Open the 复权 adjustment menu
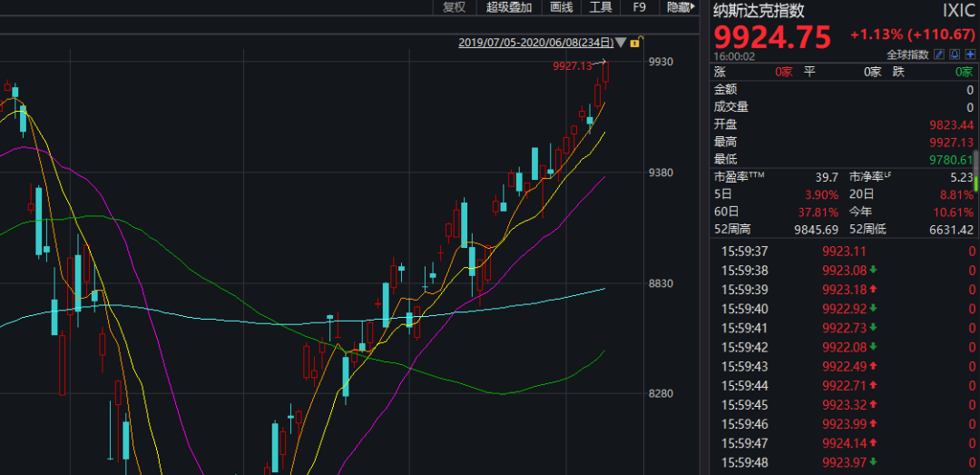 coord(454,7)
